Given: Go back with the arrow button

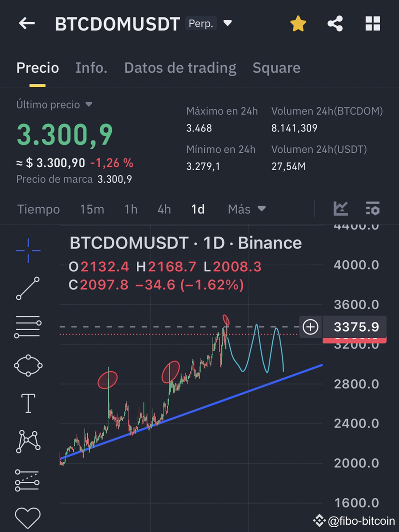Looking at the screenshot, I should [x=27, y=23].
